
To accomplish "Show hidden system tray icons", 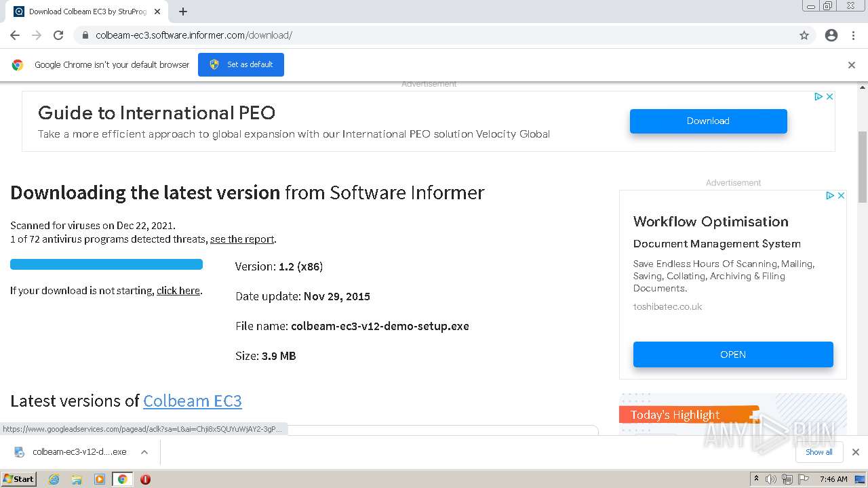I will [x=757, y=479].
